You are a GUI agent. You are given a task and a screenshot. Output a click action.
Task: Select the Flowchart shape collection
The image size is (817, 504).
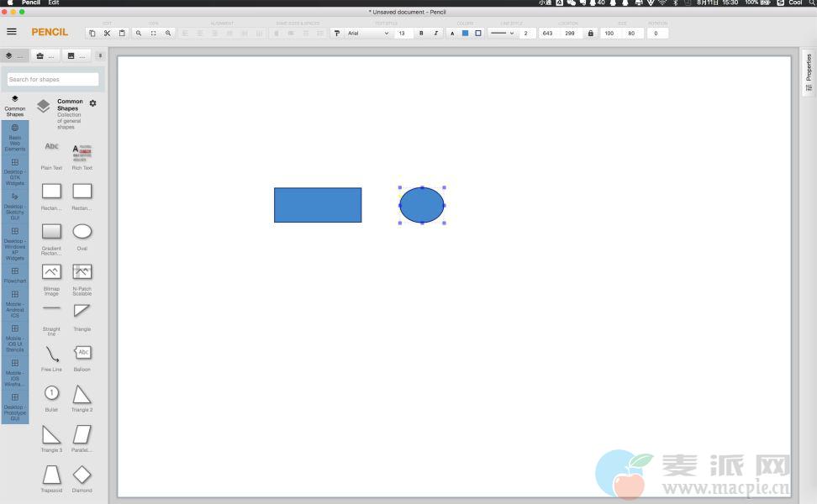point(15,275)
